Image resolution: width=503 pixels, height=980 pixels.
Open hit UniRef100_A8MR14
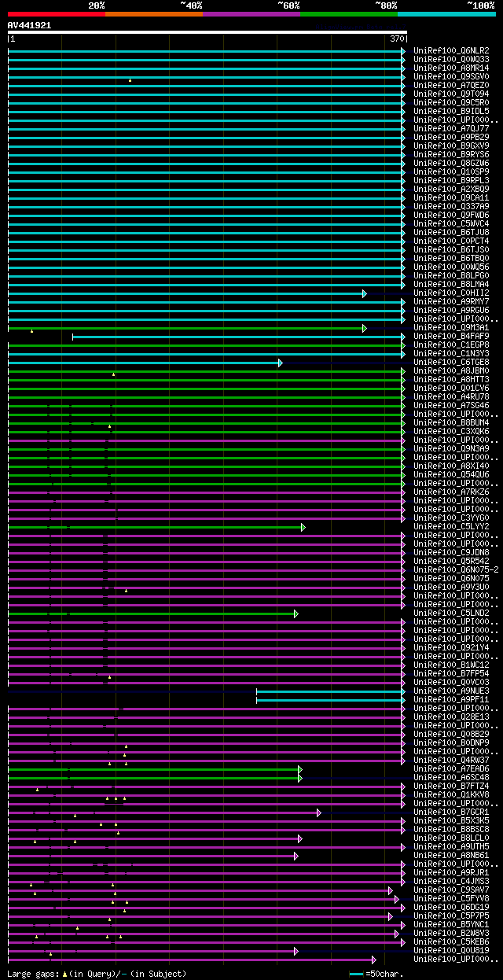451,68
